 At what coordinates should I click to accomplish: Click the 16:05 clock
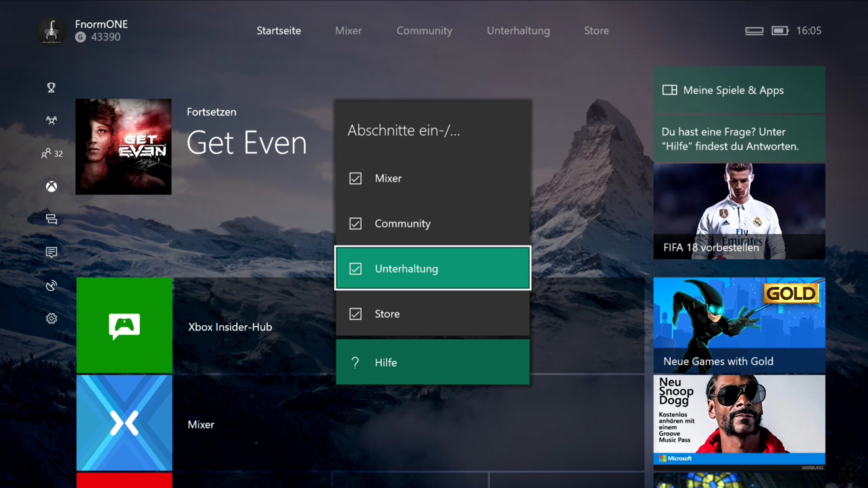(809, 31)
